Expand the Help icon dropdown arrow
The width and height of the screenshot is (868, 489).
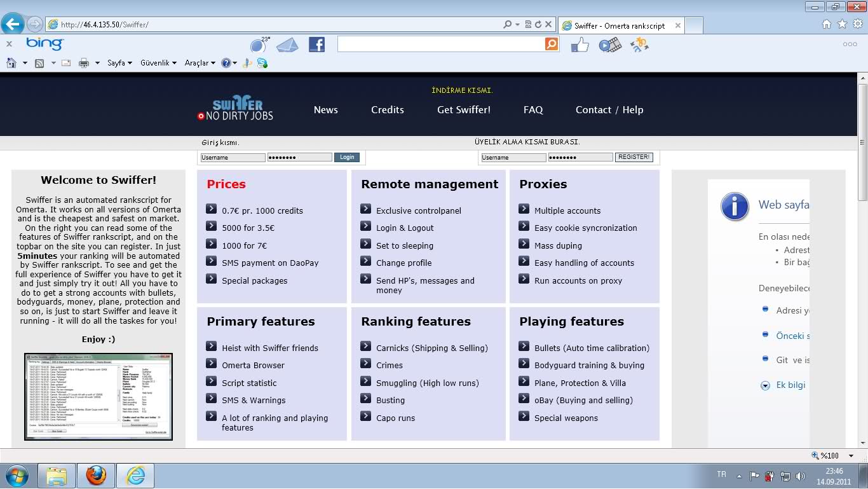235,63
